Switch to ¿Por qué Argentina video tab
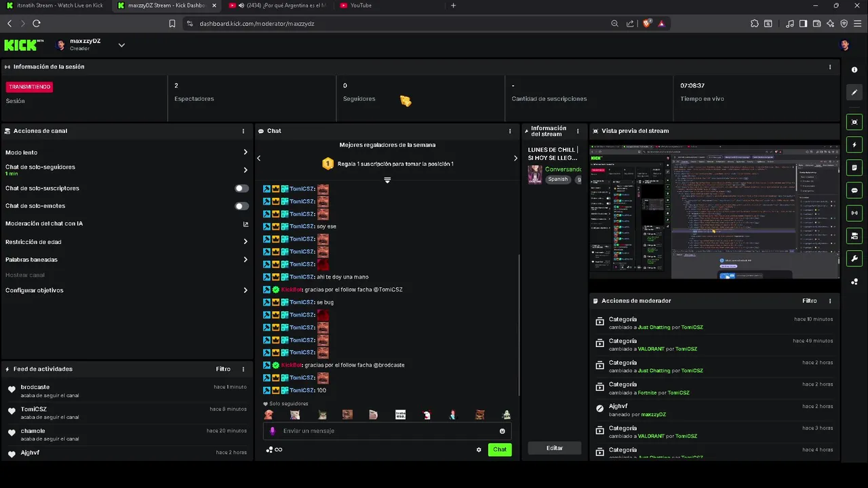Viewport: 868px width, 488px height. [278, 5]
